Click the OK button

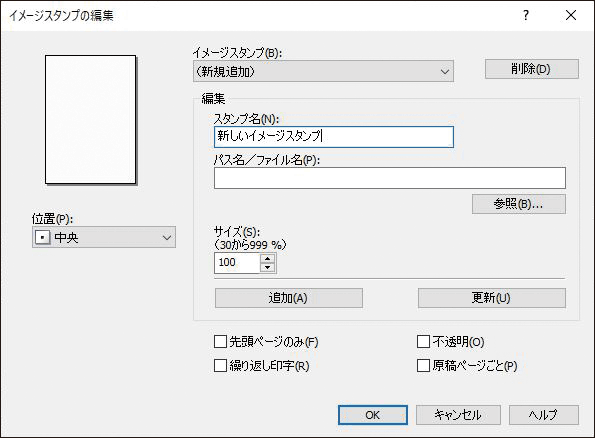pos(373,415)
